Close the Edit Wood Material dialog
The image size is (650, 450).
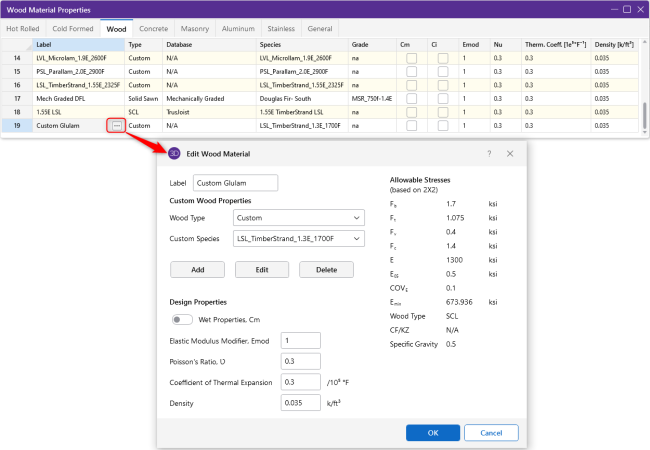click(x=510, y=154)
